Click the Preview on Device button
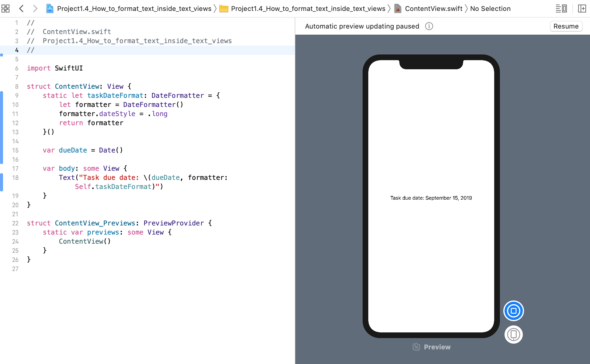Viewport: 590px width, 364px height. pos(513,335)
